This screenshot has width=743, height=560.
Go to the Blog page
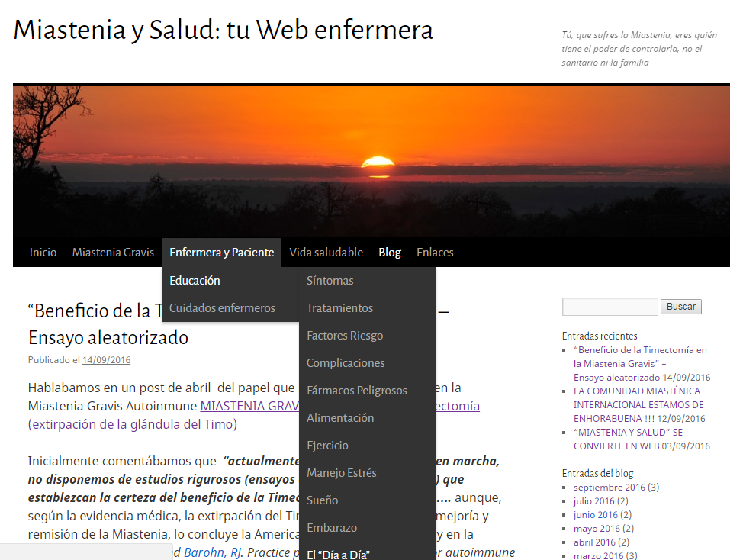pyautogui.click(x=389, y=253)
